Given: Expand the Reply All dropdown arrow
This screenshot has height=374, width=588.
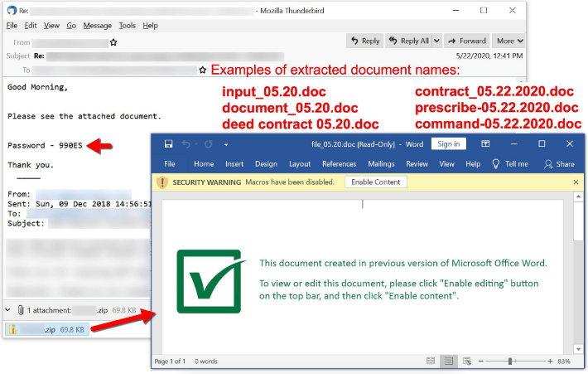Looking at the screenshot, I should point(436,41).
